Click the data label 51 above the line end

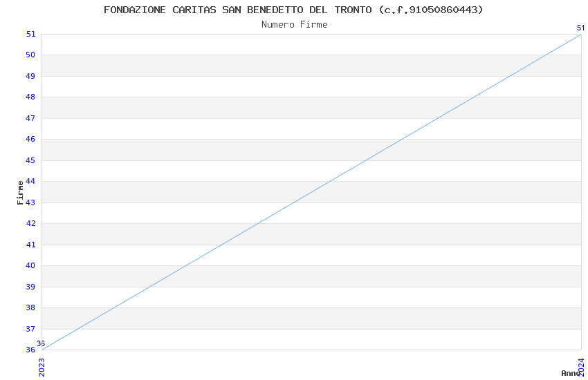[580, 28]
